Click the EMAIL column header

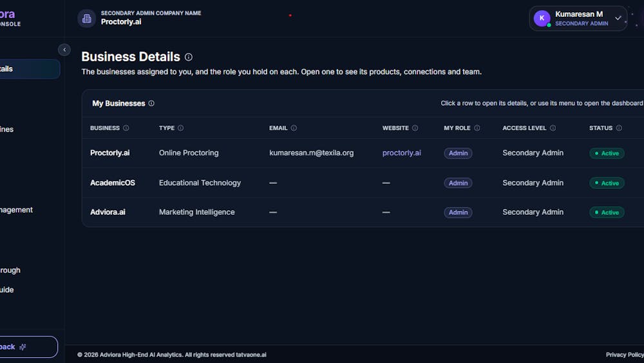coord(278,128)
